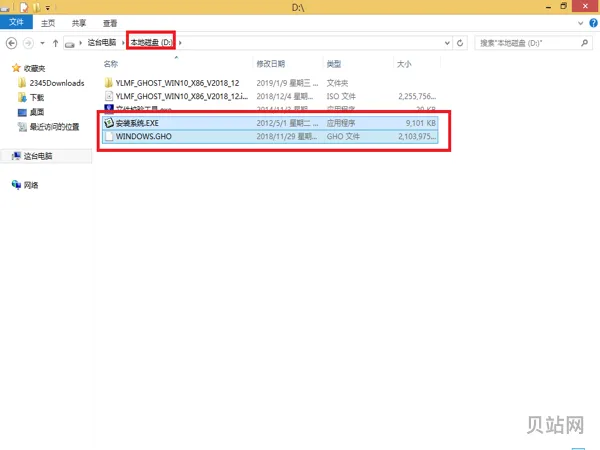Click the 2018/11/29 date cell
Screen dimensions: 600x450
pos(287,137)
